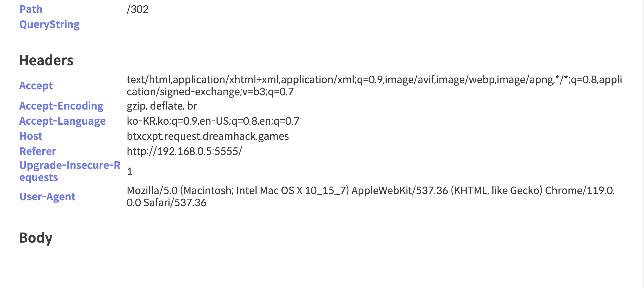
Task: Click the Body section heading
Action: click(36, 238)
